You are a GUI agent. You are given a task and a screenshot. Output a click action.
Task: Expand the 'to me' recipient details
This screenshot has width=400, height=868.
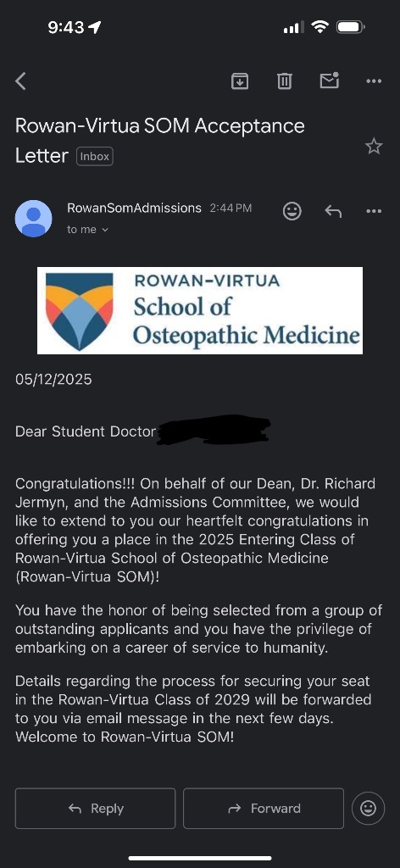point(88,229)
